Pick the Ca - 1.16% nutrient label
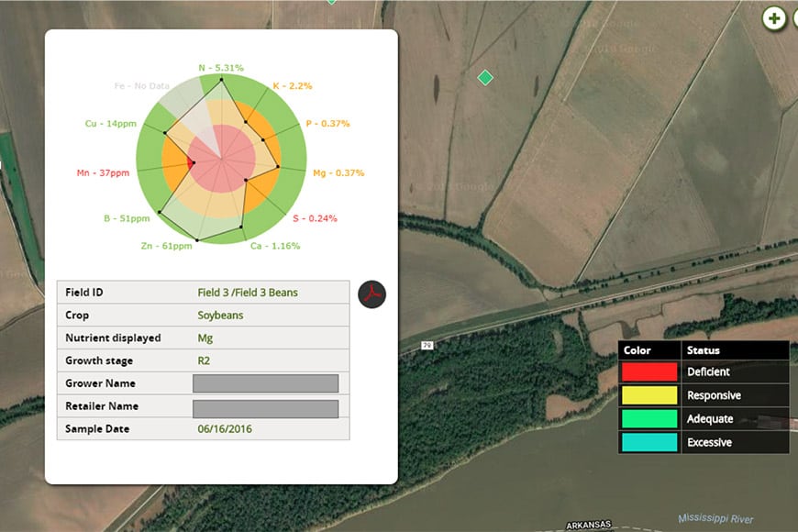The width and height of the screenshot is (798, 532). 275,246
